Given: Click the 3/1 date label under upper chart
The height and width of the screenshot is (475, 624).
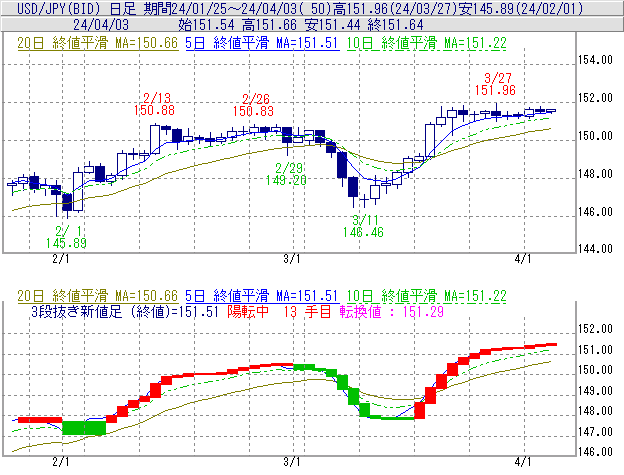Looking at the screenshot, I should click(292, 259).
